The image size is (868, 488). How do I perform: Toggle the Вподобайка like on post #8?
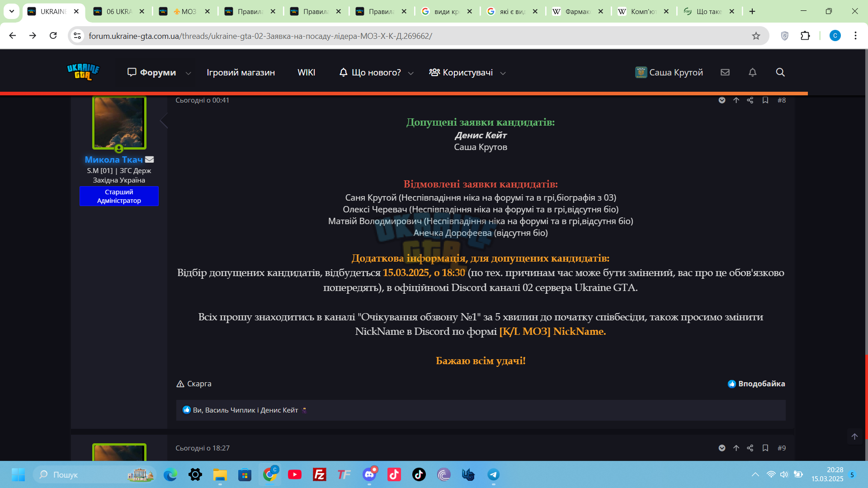(756, 384)
